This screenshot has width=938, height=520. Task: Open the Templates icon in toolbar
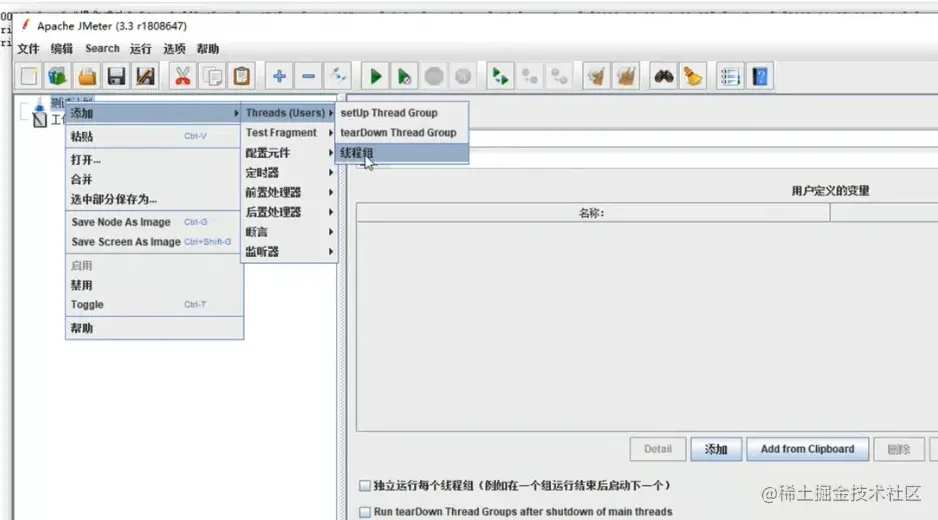(57, 77)
